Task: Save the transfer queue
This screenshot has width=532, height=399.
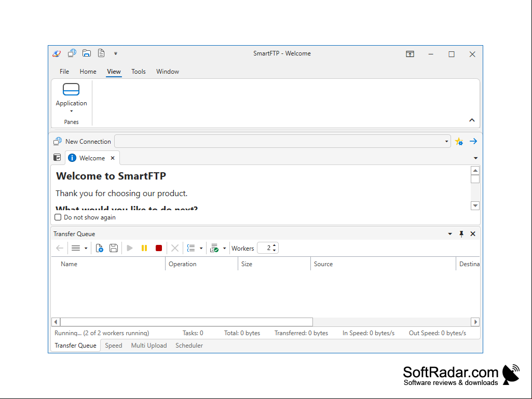Action: pos(114,248)
